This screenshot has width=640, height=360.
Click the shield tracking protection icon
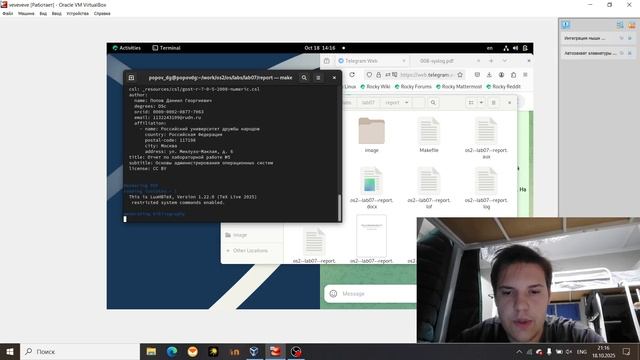click(x=369, y=75)
